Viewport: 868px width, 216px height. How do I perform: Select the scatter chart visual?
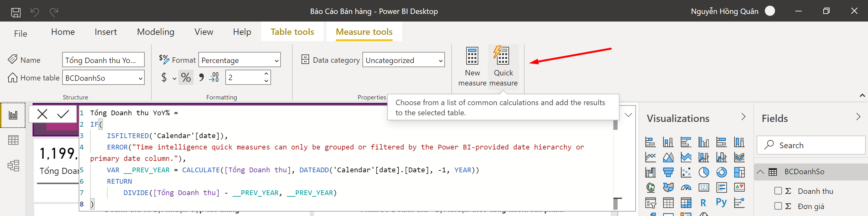(x=686, y=172)
